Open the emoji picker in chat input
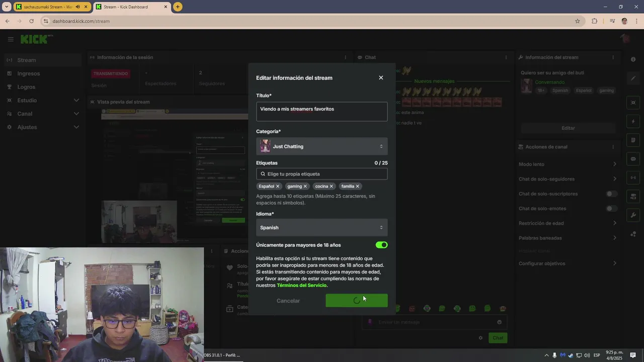Image resolution: width=644 pixels, height=362 pixels. pos(499,322)
